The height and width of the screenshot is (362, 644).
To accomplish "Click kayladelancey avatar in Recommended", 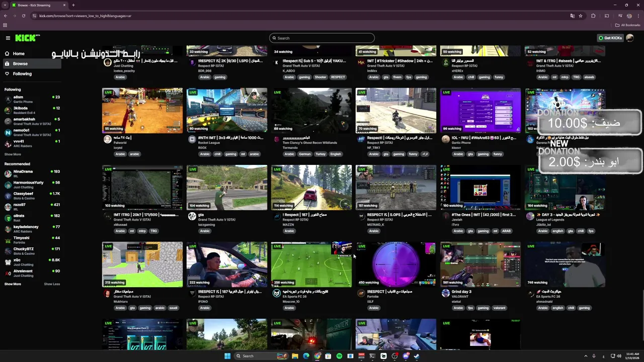I will [x=8, y=229].
